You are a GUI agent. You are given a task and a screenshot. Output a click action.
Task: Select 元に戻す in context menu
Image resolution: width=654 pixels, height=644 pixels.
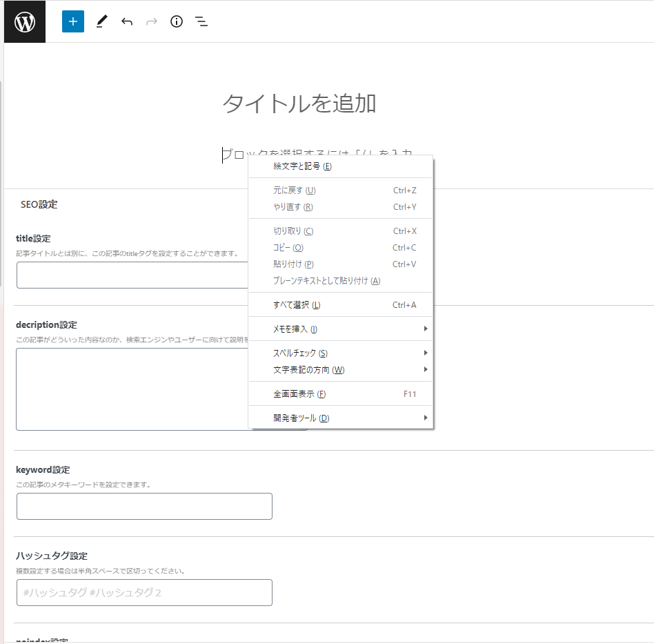pos(341,191)
